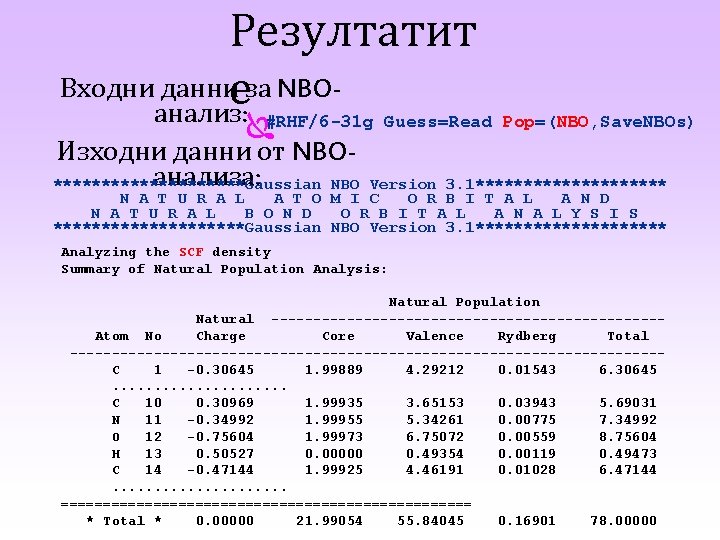This screenshot has width=720, height=540.
Task: Select the text '#RHF/6-31g'
Action: pos(320,122)
